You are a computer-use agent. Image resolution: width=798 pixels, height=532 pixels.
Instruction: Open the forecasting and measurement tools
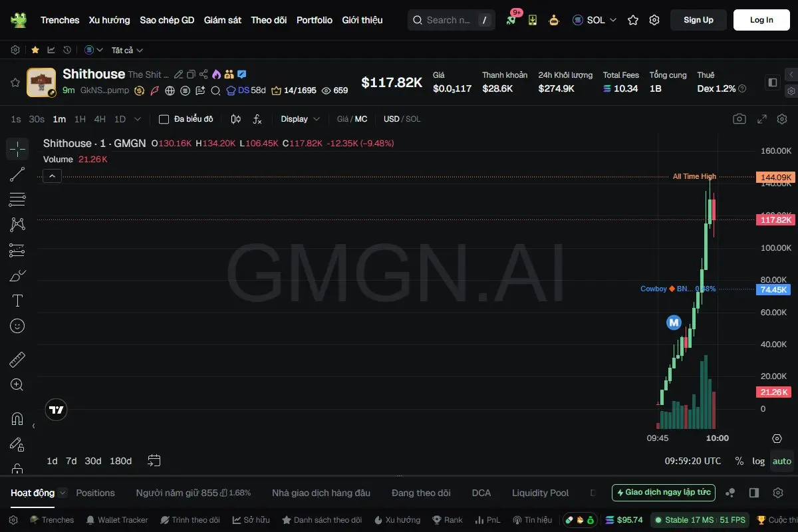(x=17, y=250)
